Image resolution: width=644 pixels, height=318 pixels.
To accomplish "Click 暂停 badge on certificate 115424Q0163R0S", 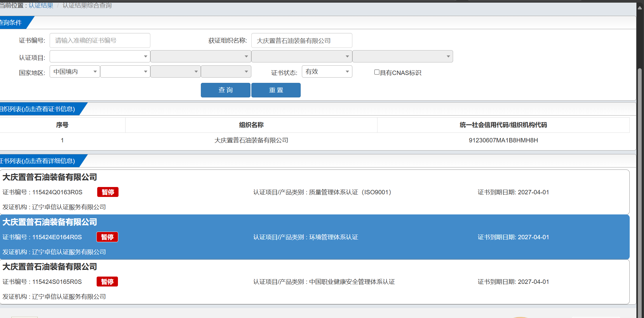I will (x=108, y=192).
